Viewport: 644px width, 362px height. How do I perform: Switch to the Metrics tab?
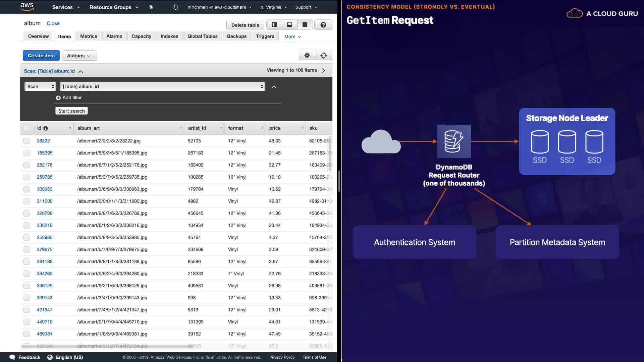click(89, 36)
